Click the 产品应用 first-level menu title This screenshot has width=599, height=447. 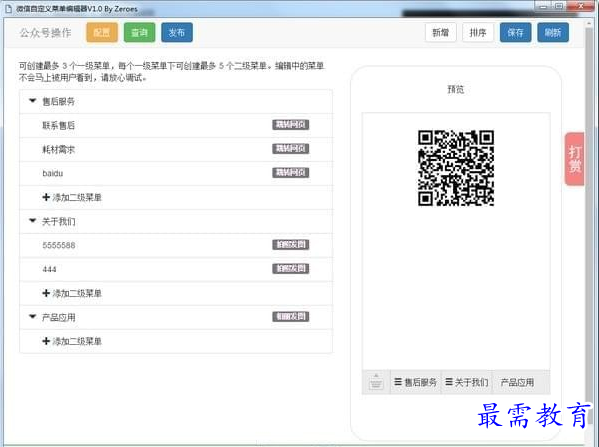pos(58,317)
